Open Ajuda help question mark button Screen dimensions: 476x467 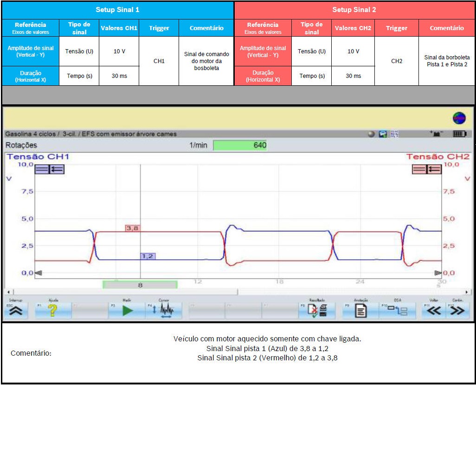[x=52, y=311]
